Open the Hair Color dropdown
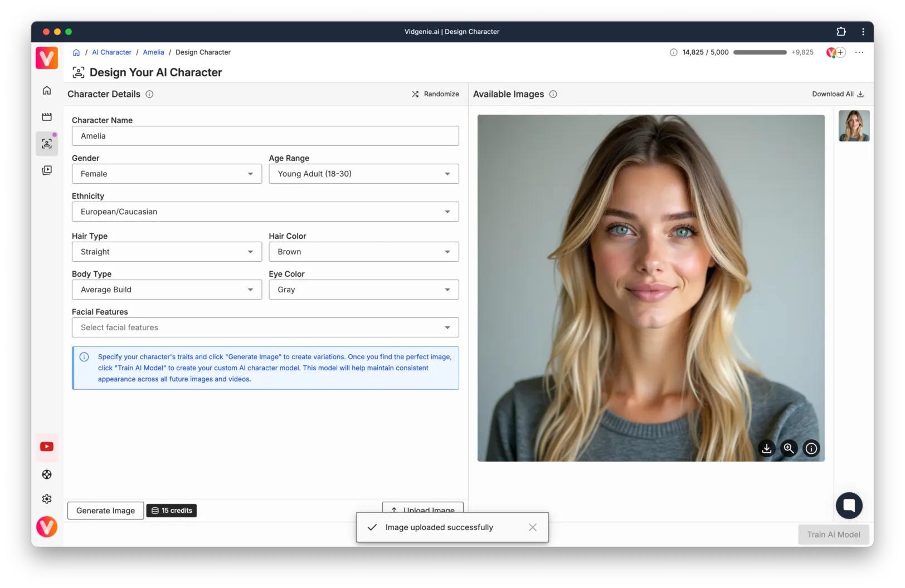 tap(364, 252)
